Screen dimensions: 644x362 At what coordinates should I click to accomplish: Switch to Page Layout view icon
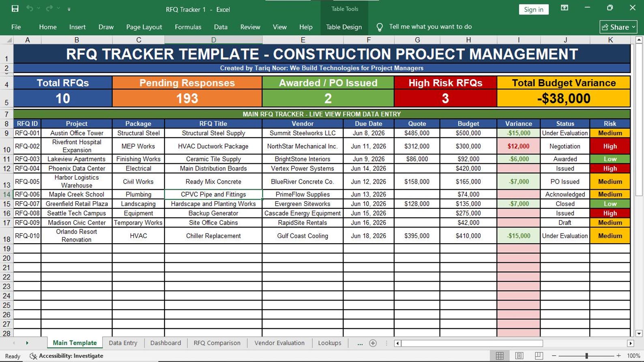(x=519, y=356)
